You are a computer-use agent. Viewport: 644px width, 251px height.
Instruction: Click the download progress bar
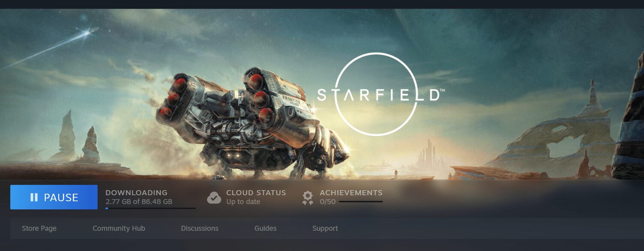pyautogui.click(x=150, y=208)
